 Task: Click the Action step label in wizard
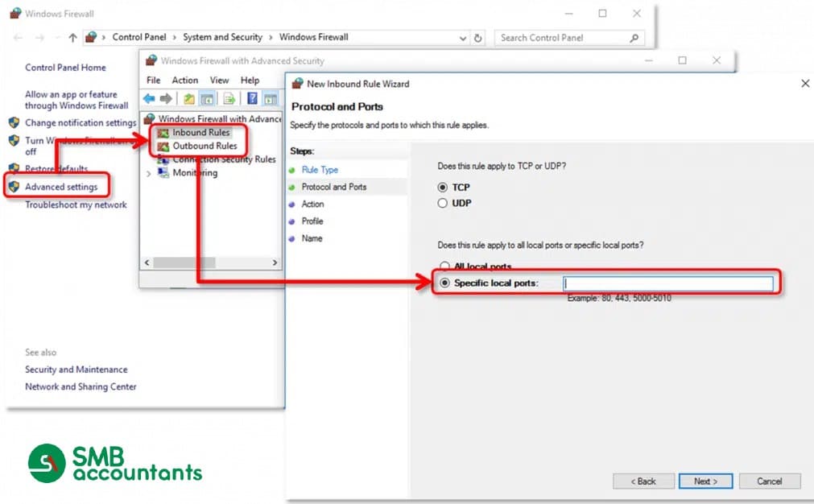coord(312,204)
